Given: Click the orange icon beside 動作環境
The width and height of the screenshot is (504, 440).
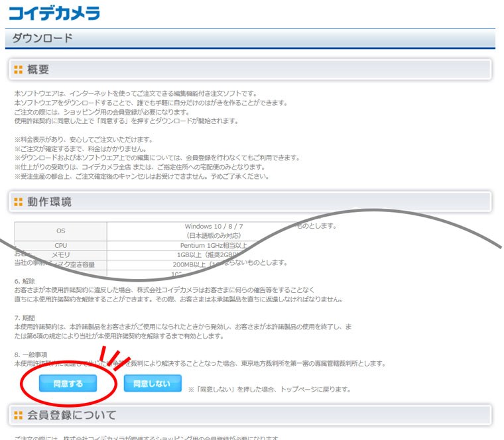Looking at the screenshot, I should [18, 201].
